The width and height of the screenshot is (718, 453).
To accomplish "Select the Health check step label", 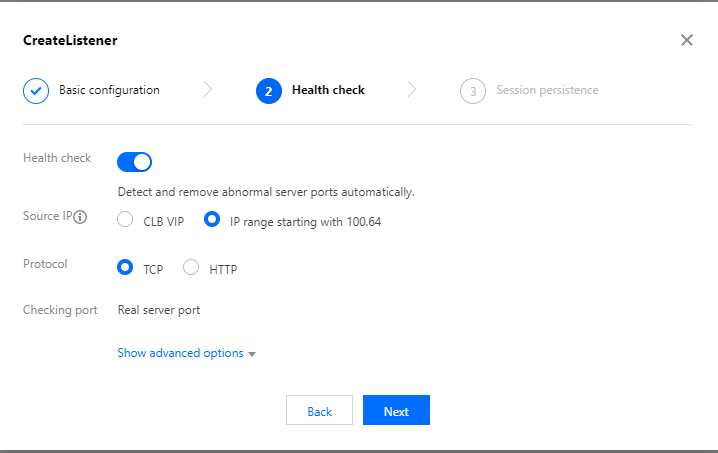I will tap(328, 90).
